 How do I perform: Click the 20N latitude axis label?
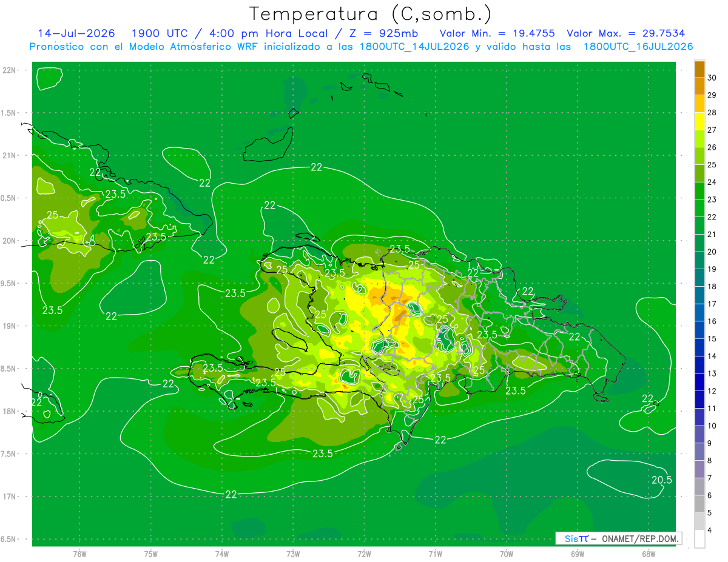[x=10, y=241]
